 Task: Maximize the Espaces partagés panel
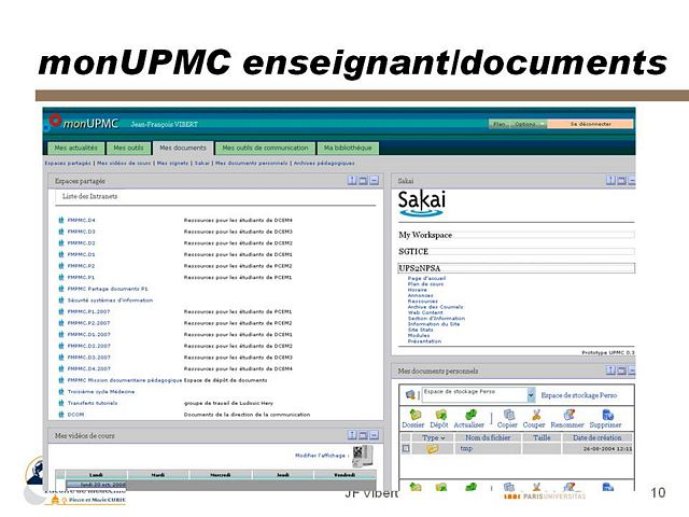pyautogui.click(x=363, y=181)
